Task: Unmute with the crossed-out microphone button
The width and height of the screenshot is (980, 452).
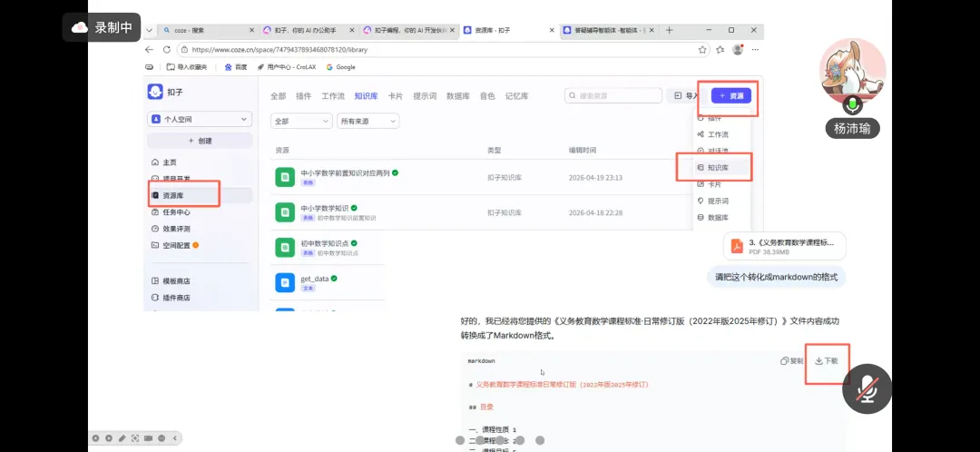Action: pos(867,388)
